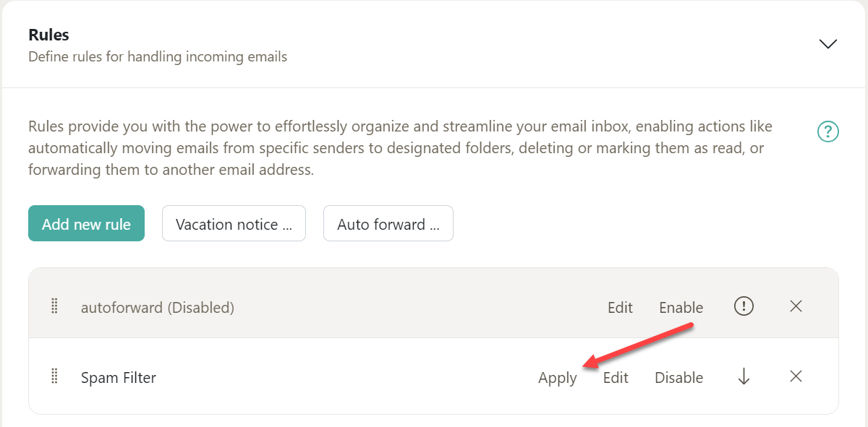
Task: Click the Rules subtitle about incoming emails
Action: tap(157, 56)
